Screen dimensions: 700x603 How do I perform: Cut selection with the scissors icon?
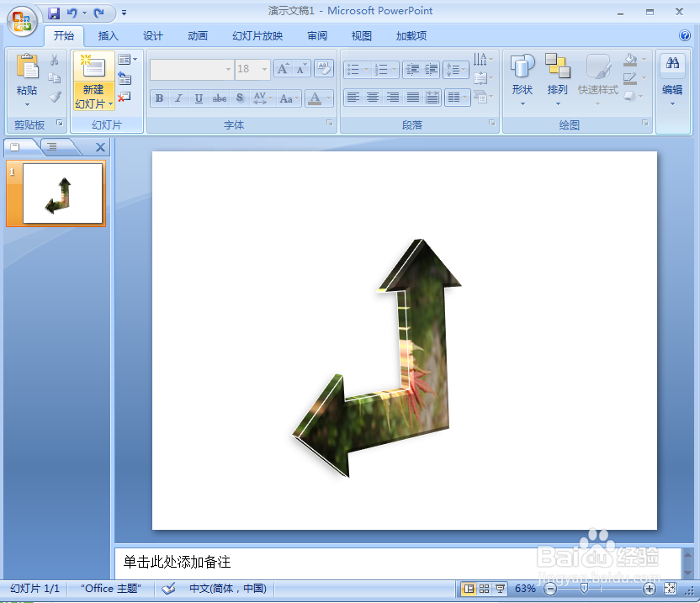[x=55, y=60]
